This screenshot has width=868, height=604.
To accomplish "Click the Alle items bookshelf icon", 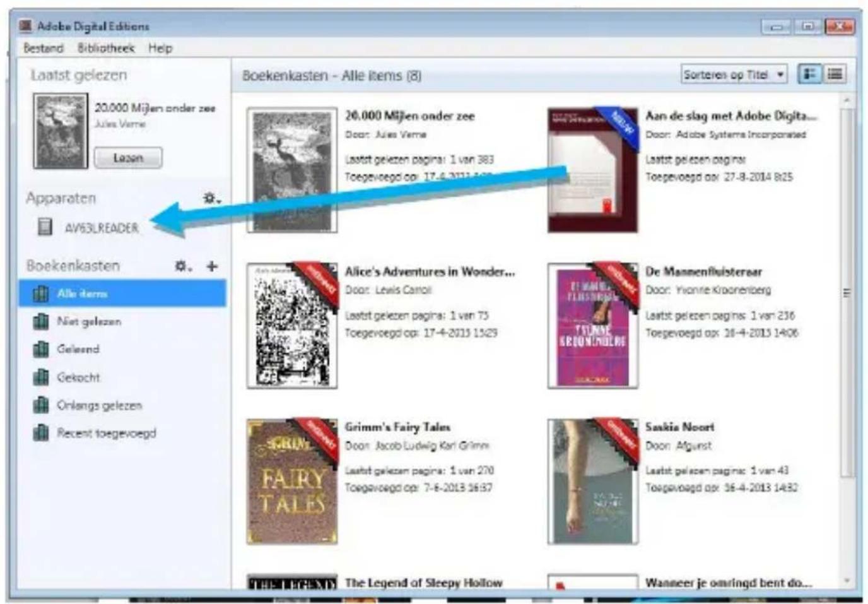I will 40,293.
